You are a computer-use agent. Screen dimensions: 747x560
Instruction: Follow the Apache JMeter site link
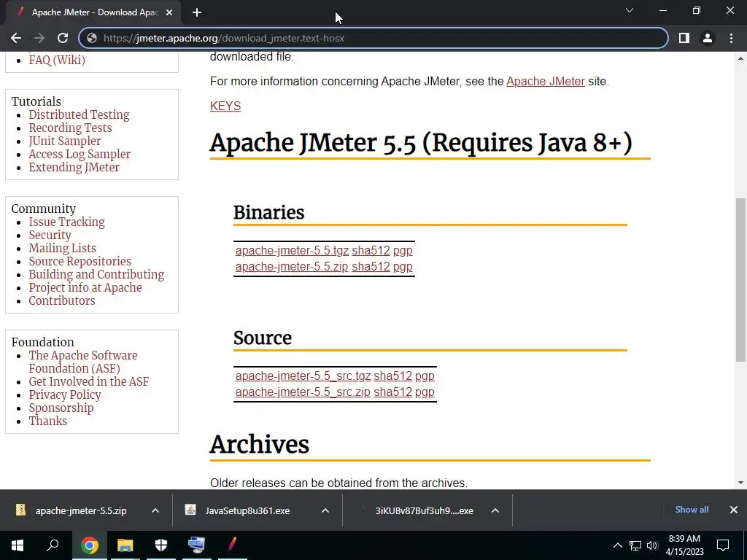coord(546,82)
